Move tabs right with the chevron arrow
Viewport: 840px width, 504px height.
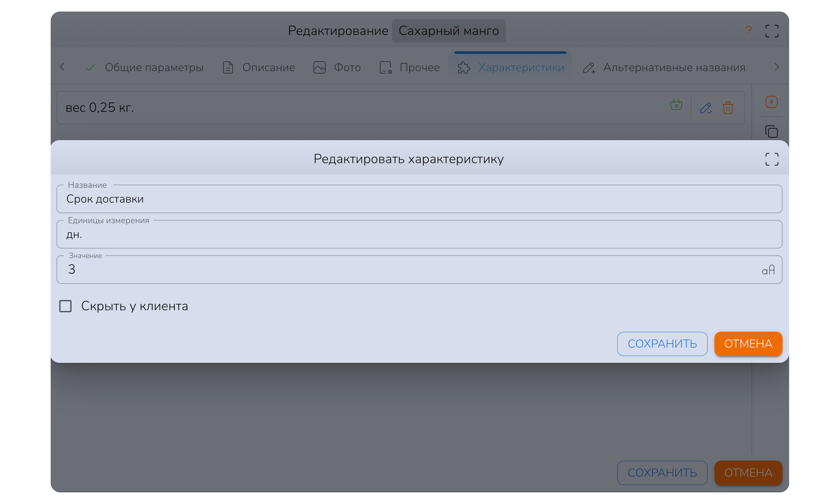776,67
